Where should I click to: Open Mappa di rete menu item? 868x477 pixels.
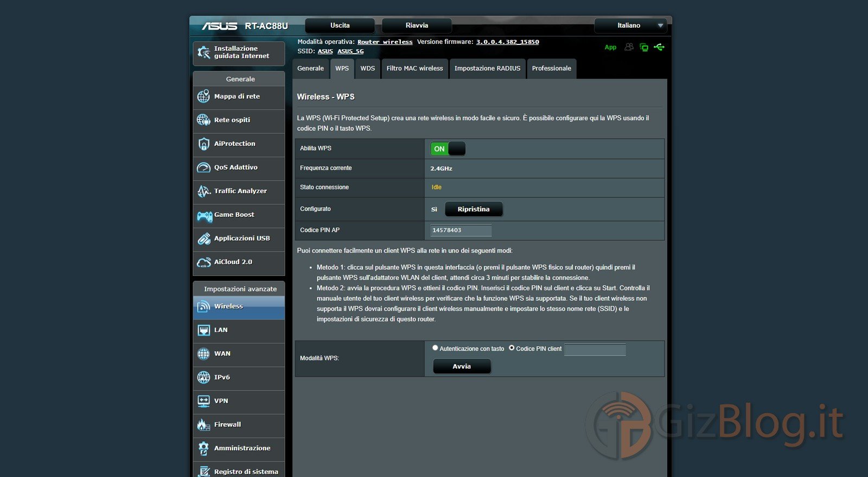pyautogui.click(x=239, y=97)
